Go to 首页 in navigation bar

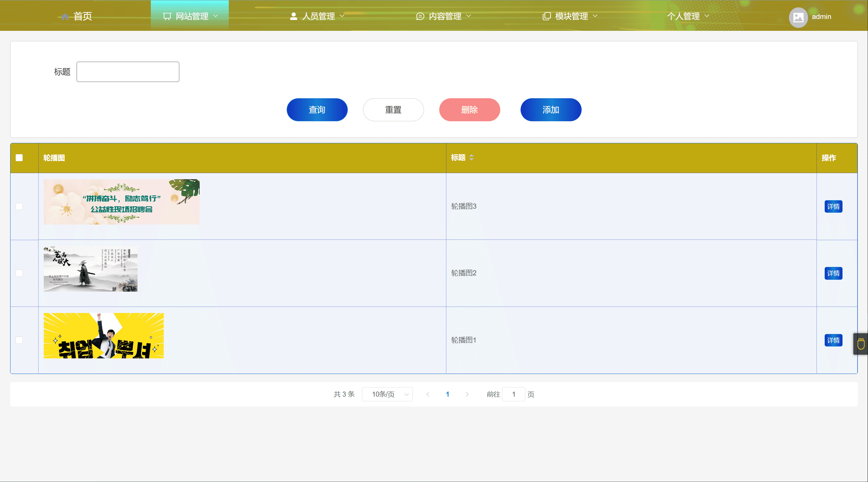tap(82, 16)
